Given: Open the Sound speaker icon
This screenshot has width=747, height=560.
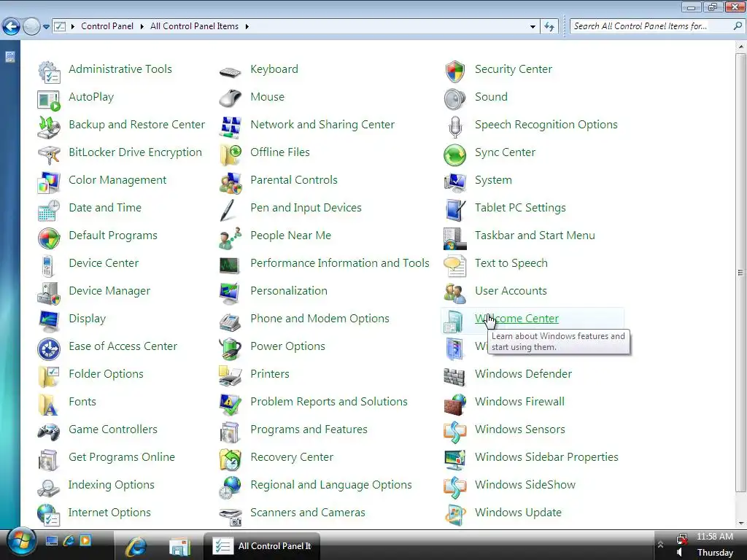Looking at the screenshot, I should (x=455, y=99).
